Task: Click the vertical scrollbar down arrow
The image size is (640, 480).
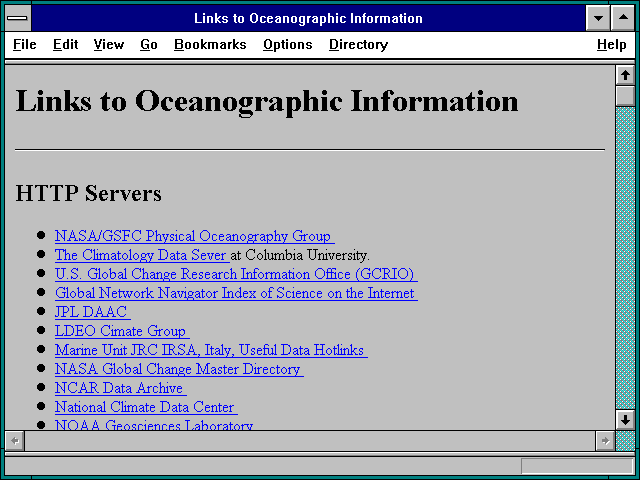Action: point(625,420)
